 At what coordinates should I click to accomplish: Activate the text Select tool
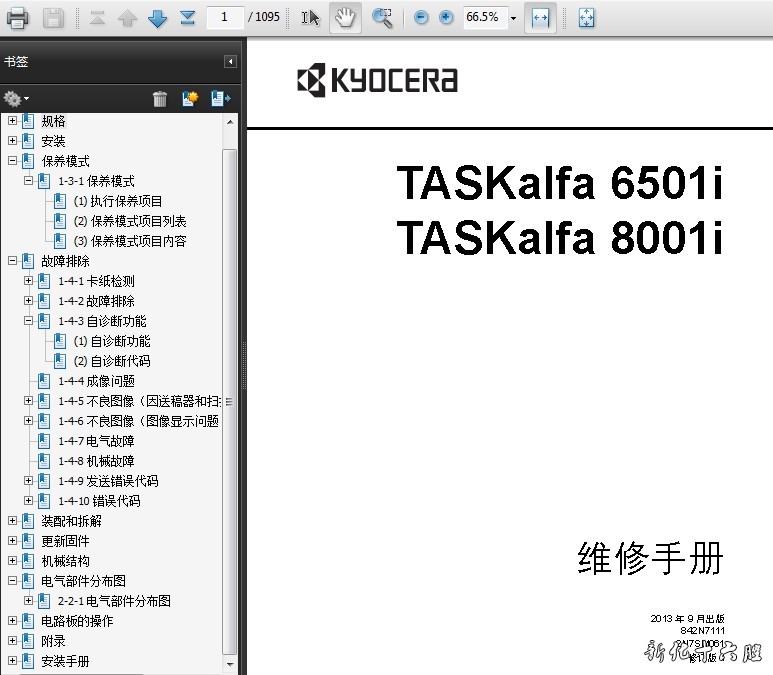pos(311,17)
